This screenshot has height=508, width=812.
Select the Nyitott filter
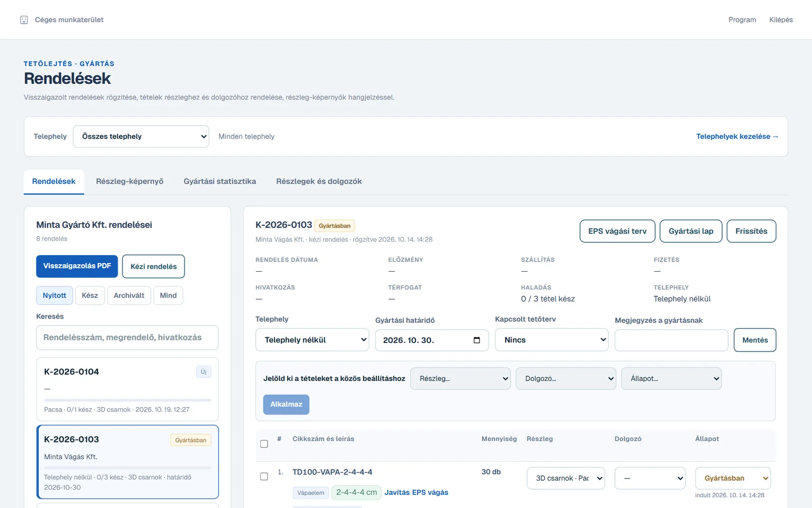click(54, 296)
